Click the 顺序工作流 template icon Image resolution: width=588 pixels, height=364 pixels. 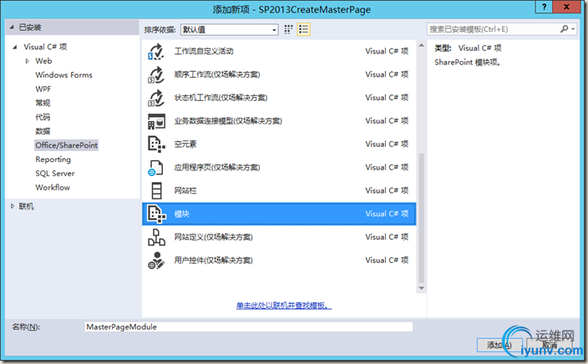pos(156,74)
